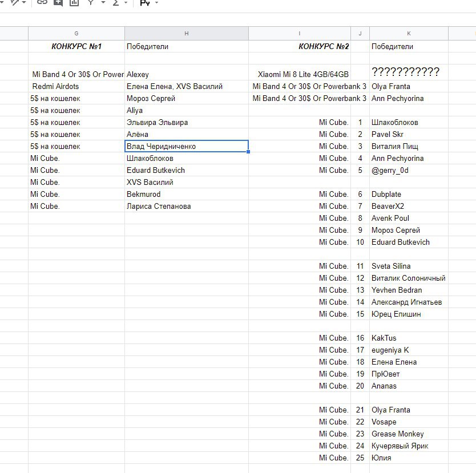Select the cell with question marks
The width and height of the screenshot is (476, 473).
tap(408, 72)
